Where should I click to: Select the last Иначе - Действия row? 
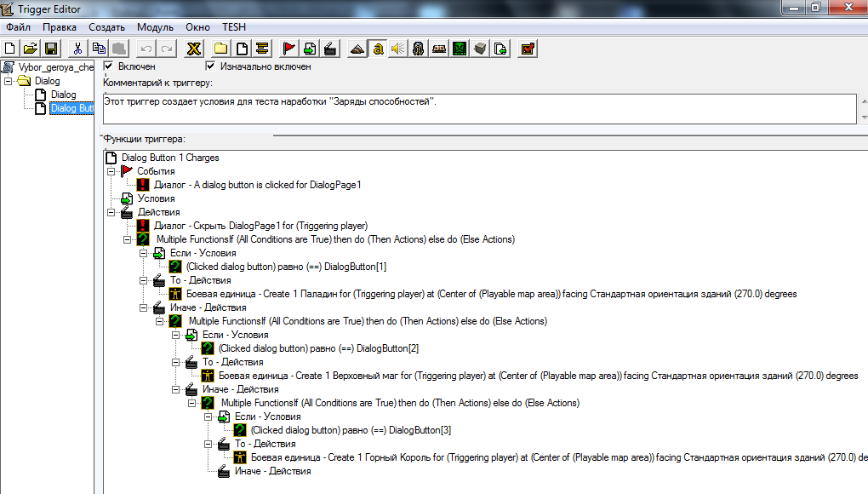coord(273,471)
